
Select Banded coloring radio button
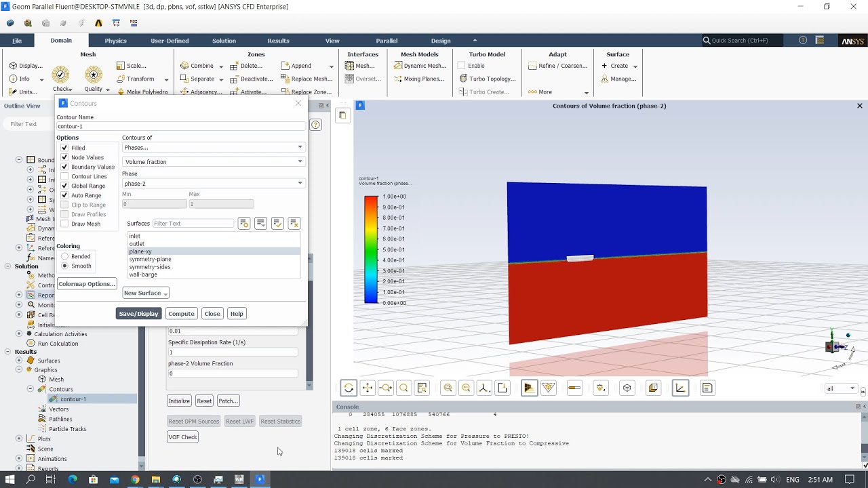tap(64, 256)
